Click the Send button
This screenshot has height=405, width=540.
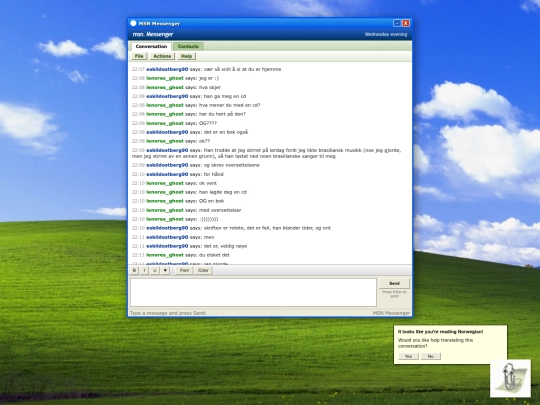[394, 283]
